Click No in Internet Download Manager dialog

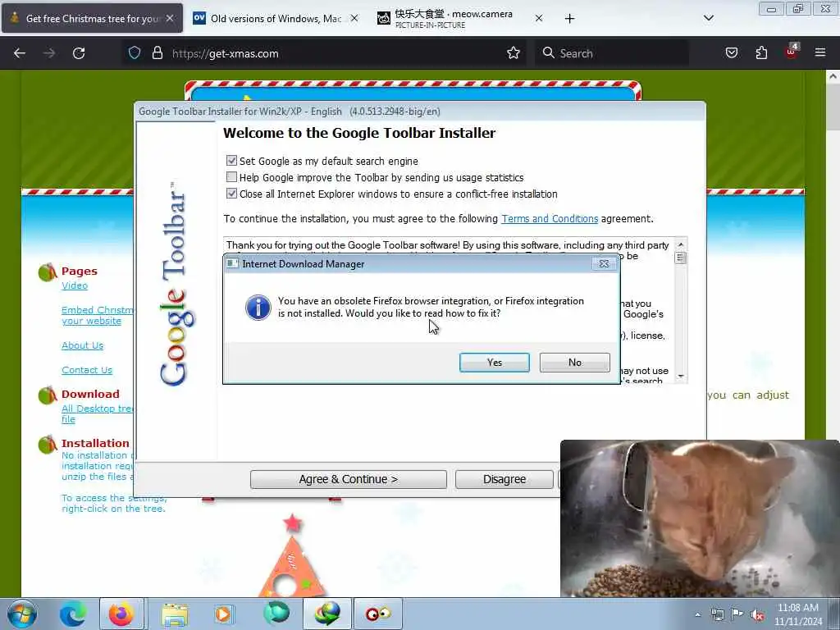click(x=574, y=362)
